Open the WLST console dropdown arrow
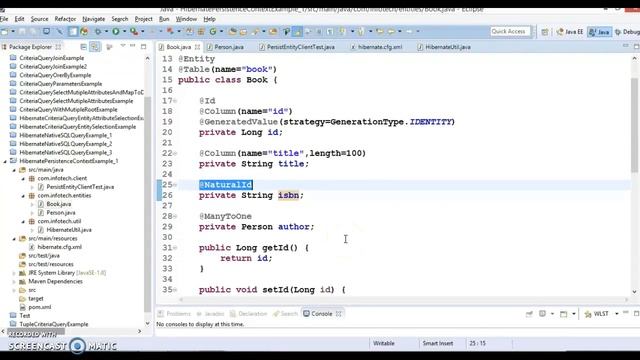This screenshot has width=640, height=360. (616, 313)
